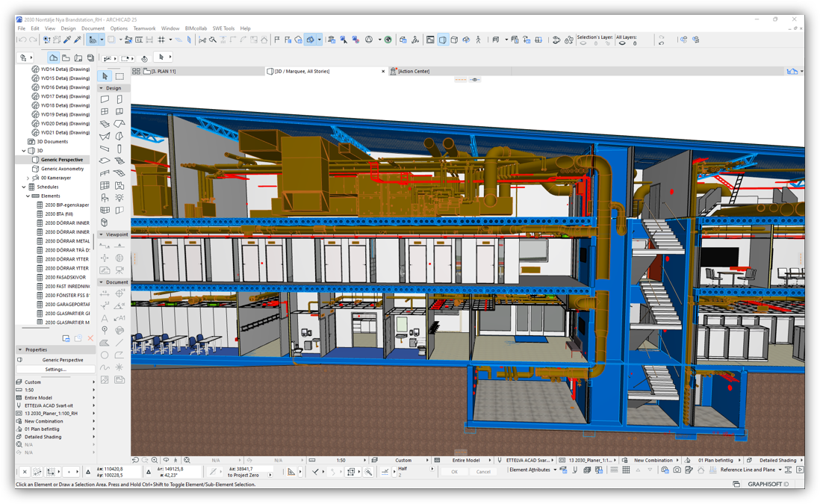The height and width of the screenshot is (504, 820).
Task: Select the Wall tool in Design toolbox
Action: pos(105,99)
